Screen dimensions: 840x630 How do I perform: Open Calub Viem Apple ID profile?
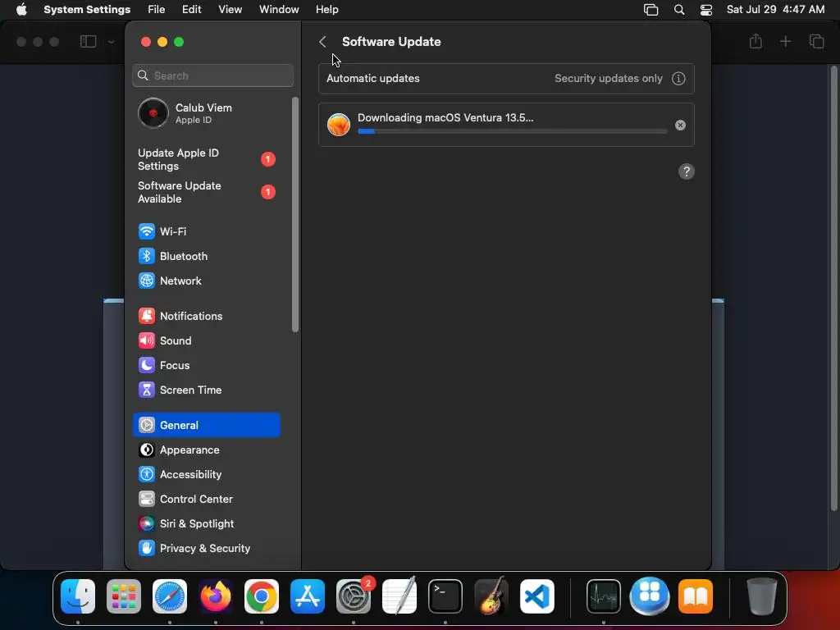coord(206,113)
